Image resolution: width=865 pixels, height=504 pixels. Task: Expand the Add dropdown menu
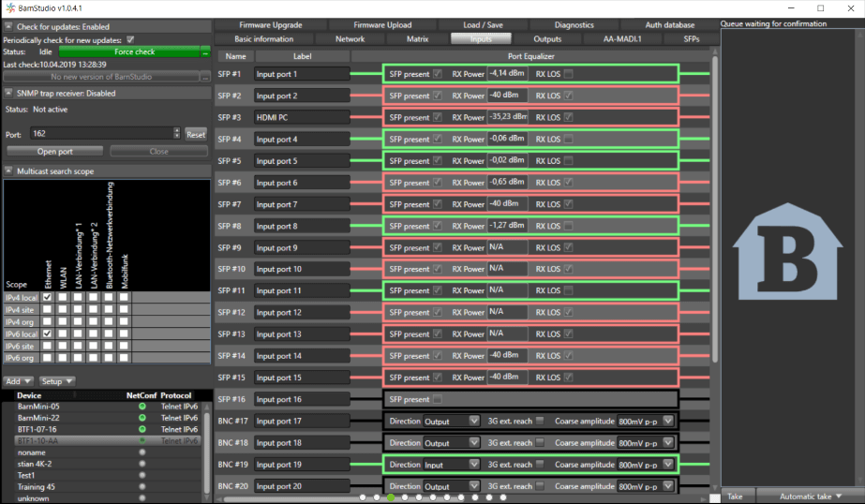click(x=19, y=381)
